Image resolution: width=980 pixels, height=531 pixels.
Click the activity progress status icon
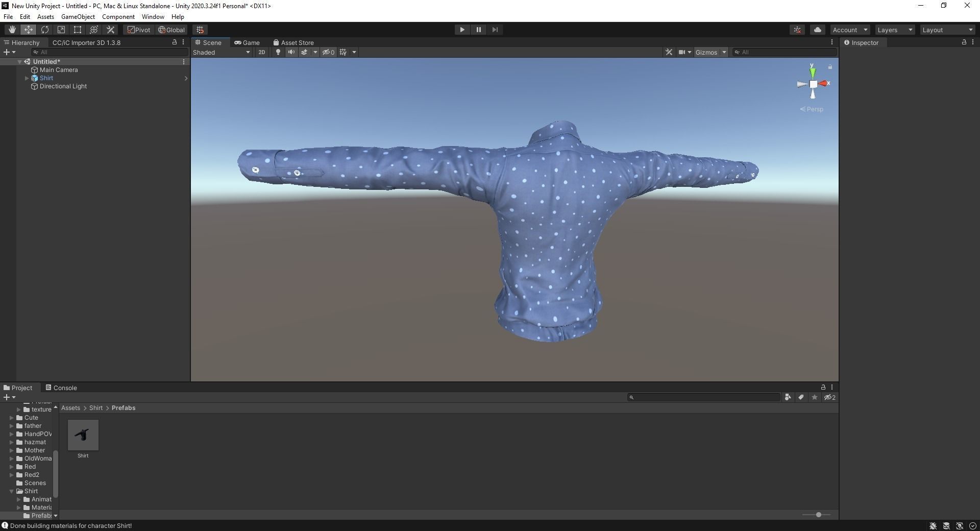click(x=972, y=525)
